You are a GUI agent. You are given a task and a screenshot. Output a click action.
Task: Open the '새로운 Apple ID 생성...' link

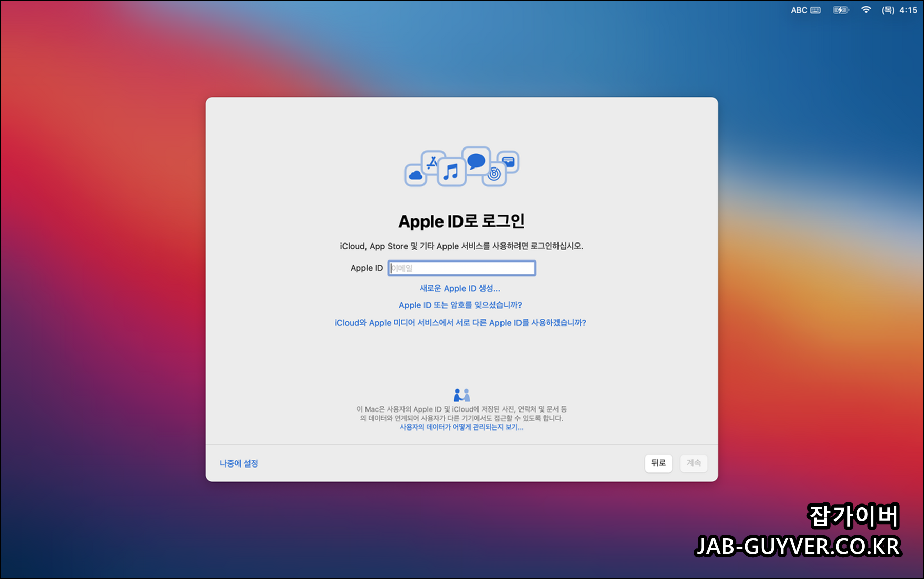(x=460, y=288)
